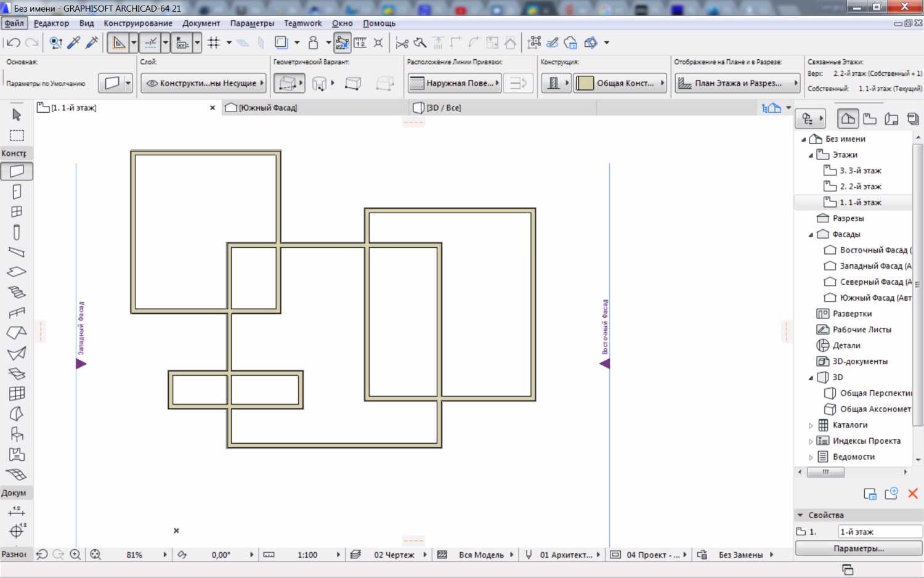The width and height of the screenshot is (924, 578).
Task: Click the Undo arrow icon
Action: click(13, 43)
